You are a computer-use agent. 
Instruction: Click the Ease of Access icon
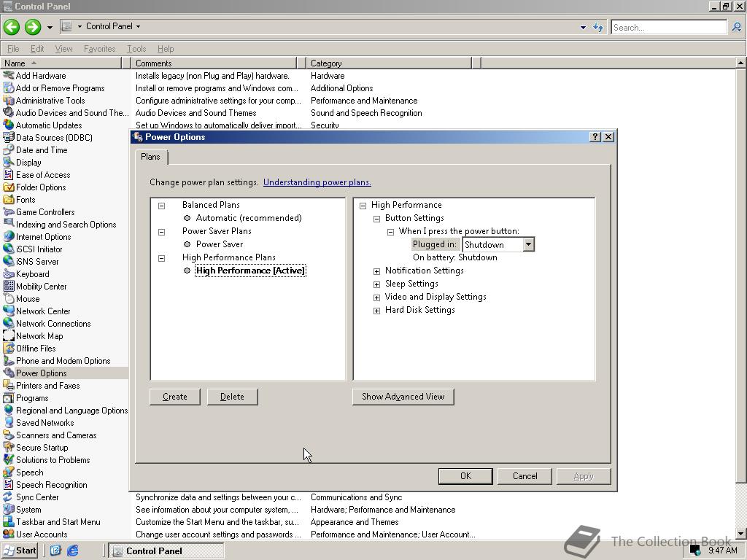8,174
